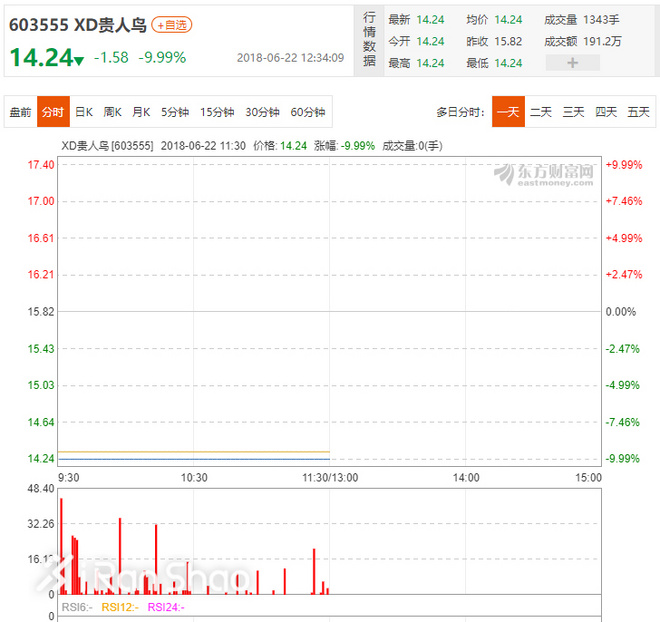This screenshot has height=622, width=660.
Task: Select 一天 multi-day range option
Action: 508,112
